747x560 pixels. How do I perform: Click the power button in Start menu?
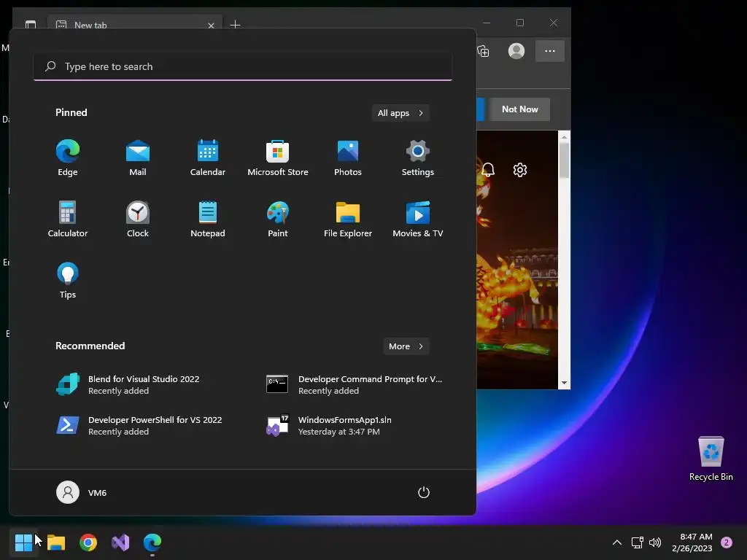click(x=424, y=492)
